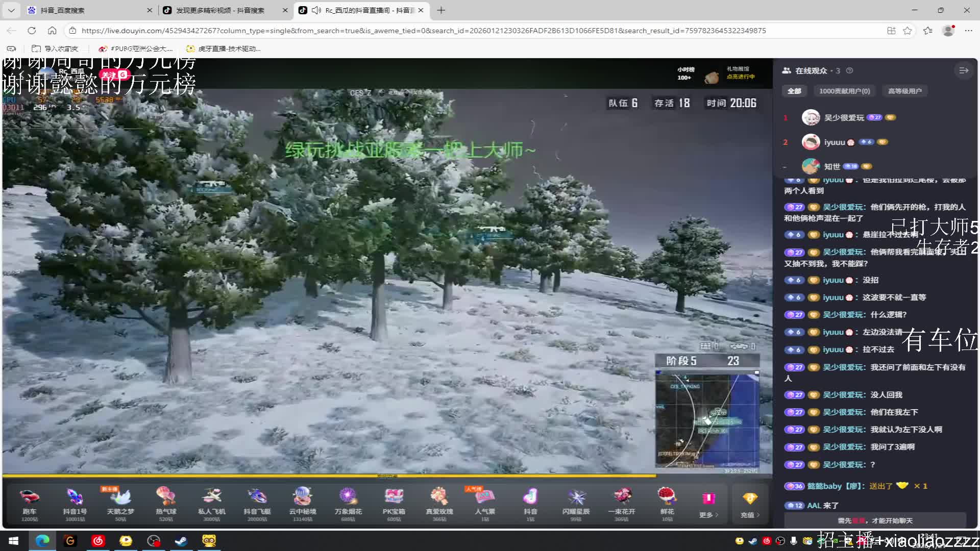The width and height of the screenshot is (980, 551).
Task: Open the 充值 recharge panel
Action: tap(749, 505)
